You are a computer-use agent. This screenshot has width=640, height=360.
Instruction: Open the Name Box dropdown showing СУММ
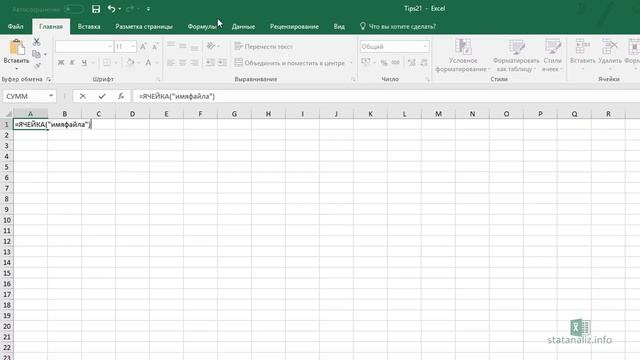coord(51,96)
